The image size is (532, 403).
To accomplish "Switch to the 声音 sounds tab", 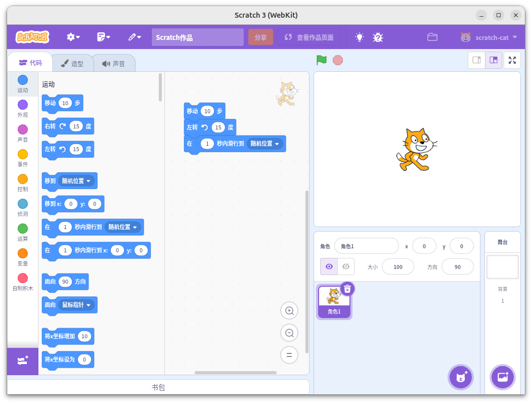I will (x=114, y=63).
